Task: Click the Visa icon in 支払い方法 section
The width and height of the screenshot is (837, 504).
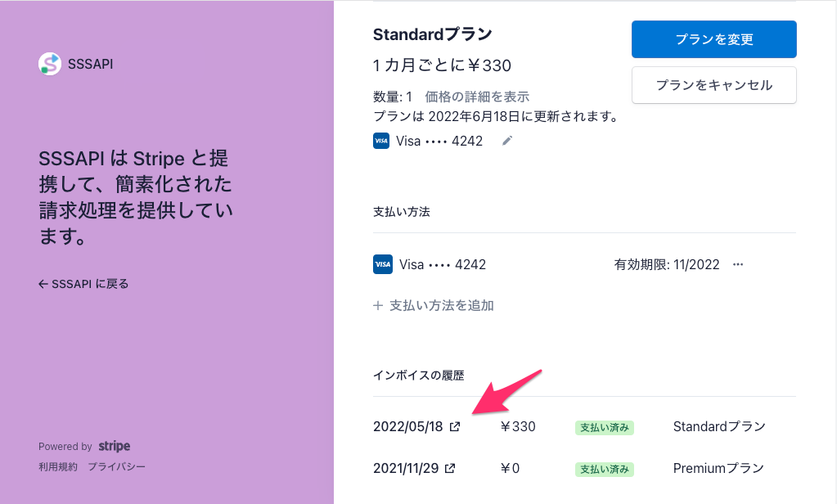Action: (x=382, y=263)
